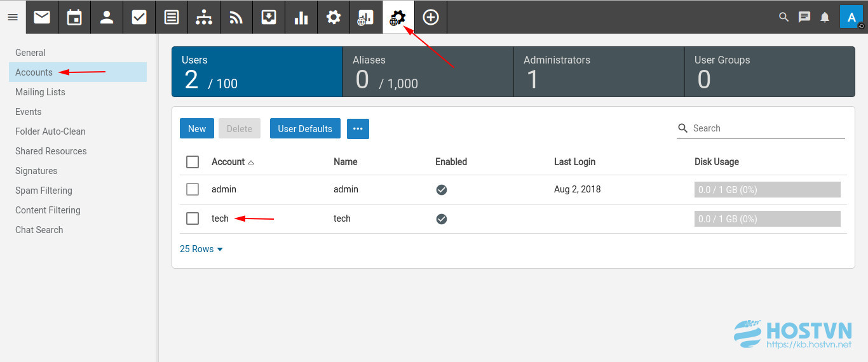Open the Settings gear icon

coord(334,17)
